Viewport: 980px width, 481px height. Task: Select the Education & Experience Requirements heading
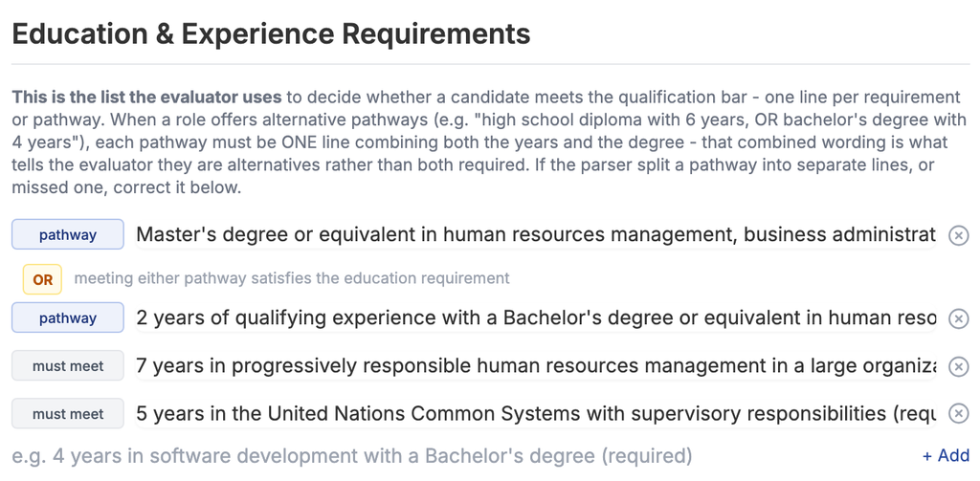pos(271,33)
